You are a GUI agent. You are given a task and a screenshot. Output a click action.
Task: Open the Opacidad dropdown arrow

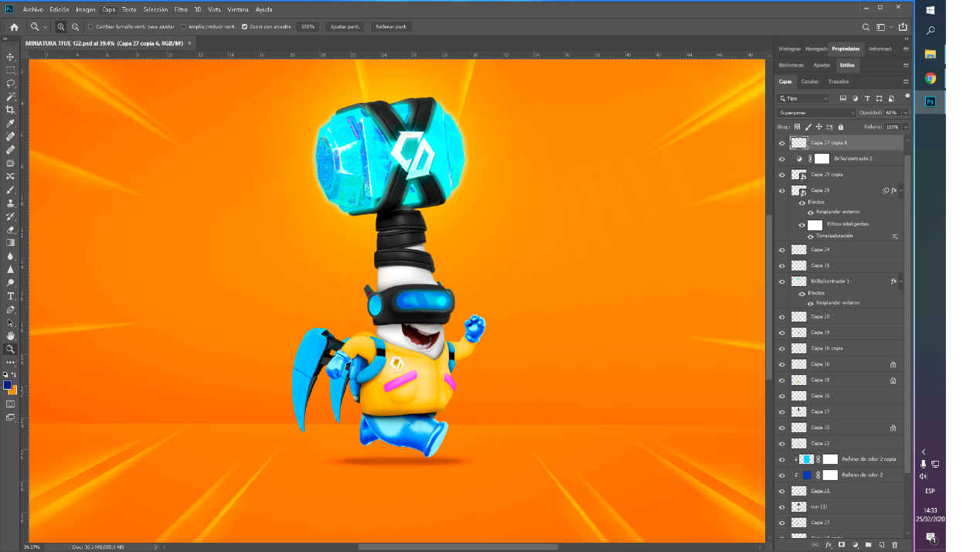pos(905,113)
